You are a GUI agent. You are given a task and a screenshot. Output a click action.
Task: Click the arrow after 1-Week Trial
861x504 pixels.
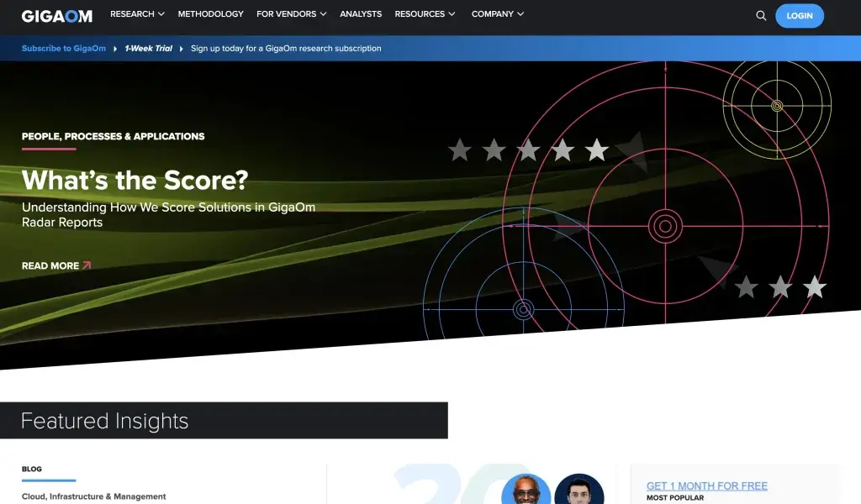click(x=181, y=49)
